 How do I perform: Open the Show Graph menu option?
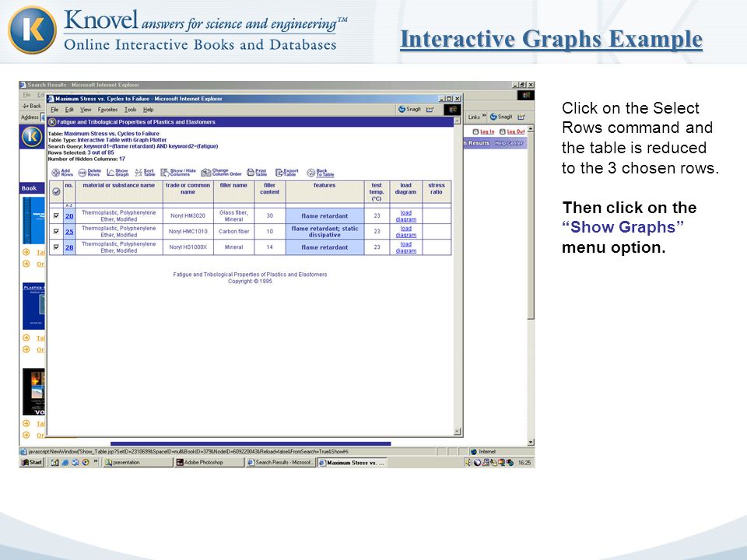point(117,173)
